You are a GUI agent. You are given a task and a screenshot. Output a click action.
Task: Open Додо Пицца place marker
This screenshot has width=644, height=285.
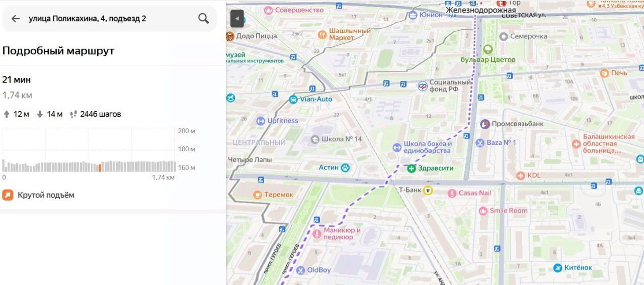coord(230,36)
